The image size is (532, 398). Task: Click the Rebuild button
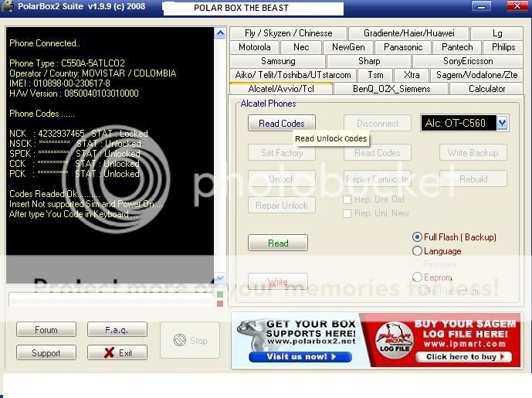473,179
